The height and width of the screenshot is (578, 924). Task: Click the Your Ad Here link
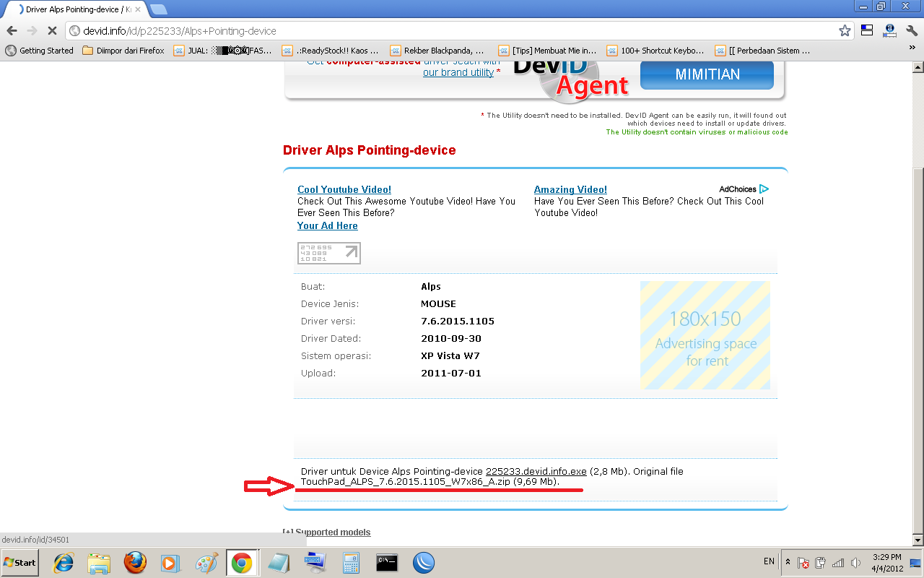click(327, 225)
